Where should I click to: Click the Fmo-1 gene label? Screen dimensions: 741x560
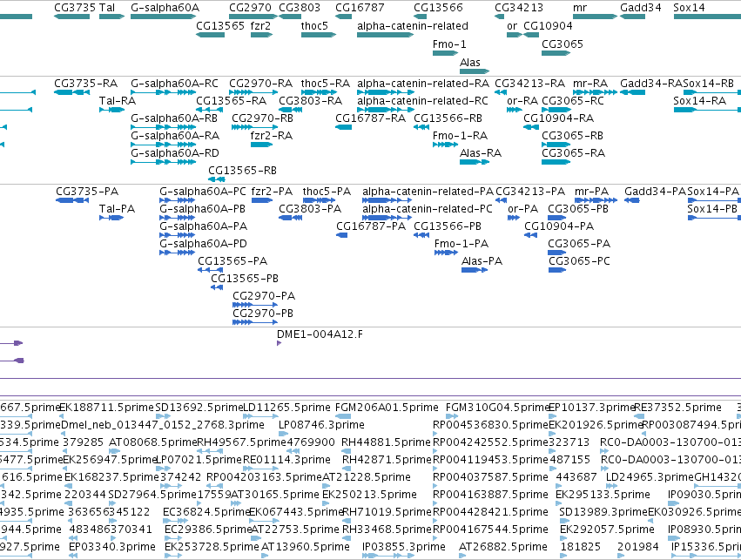coord(449,44)
